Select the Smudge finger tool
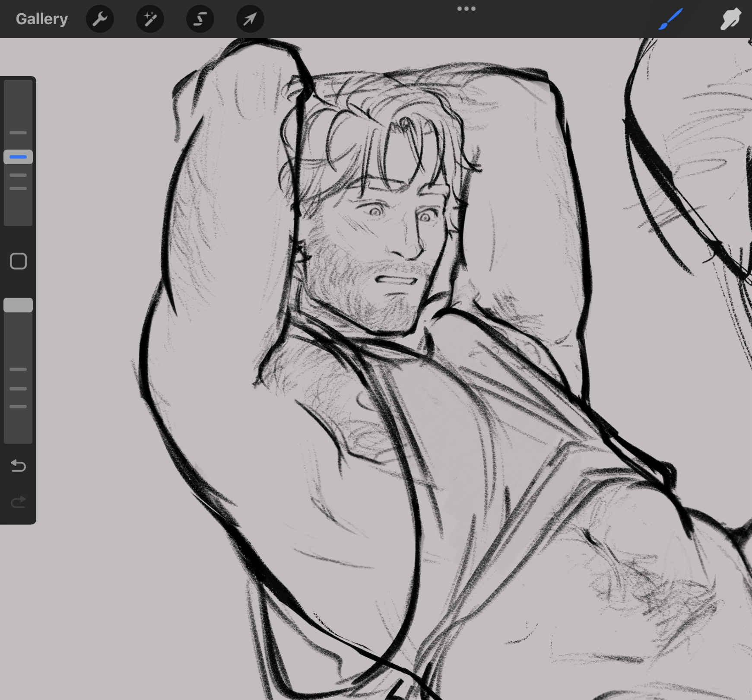Image resolution: width=752 pixels, height=700 pixels. tap(730, 19)
